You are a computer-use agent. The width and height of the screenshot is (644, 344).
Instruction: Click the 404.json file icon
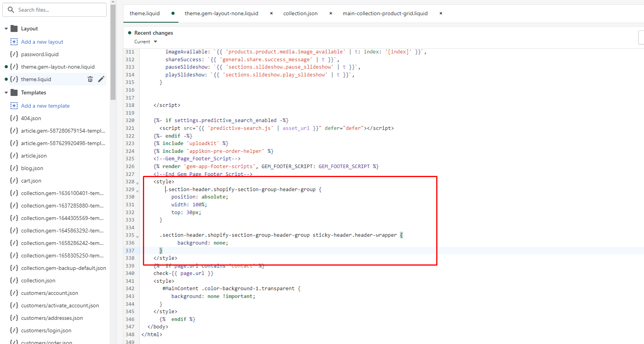pyautogui.click(x=14, y=118)
